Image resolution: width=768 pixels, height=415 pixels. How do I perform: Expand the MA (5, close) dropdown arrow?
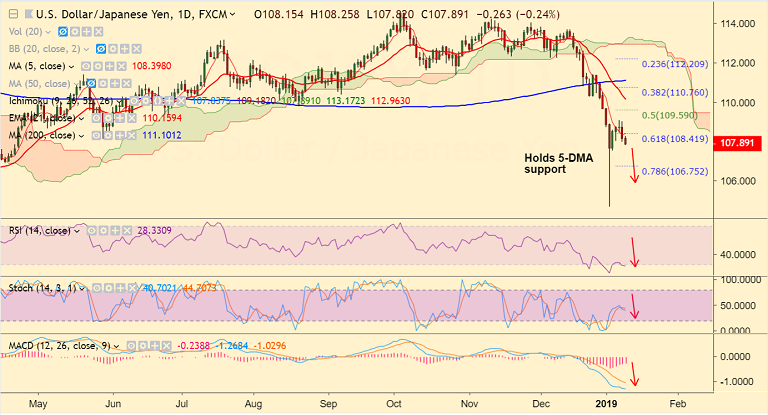click(x=72, y=67)
